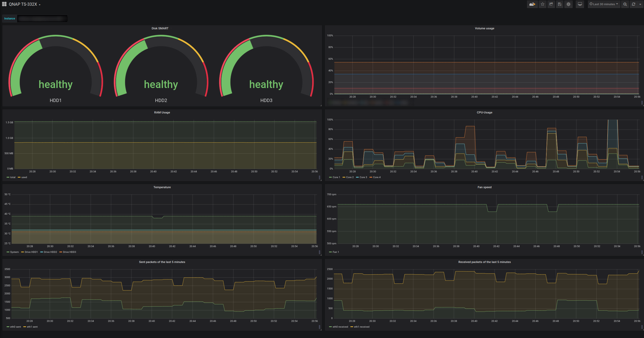
Task: Expand the refresh interval dropdown arrow
Action: click(x=640, y=4)
